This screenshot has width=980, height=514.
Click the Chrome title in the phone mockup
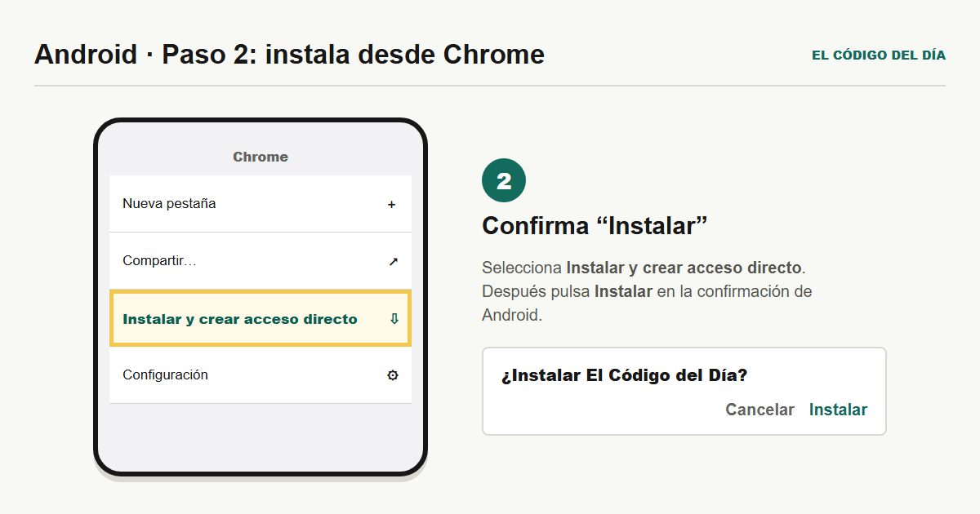pyautogui.click(x=261, y=157)
